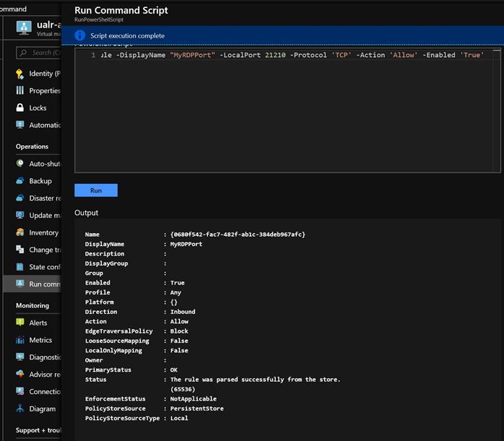Click the Backup cloud icon

click(20, 181)
